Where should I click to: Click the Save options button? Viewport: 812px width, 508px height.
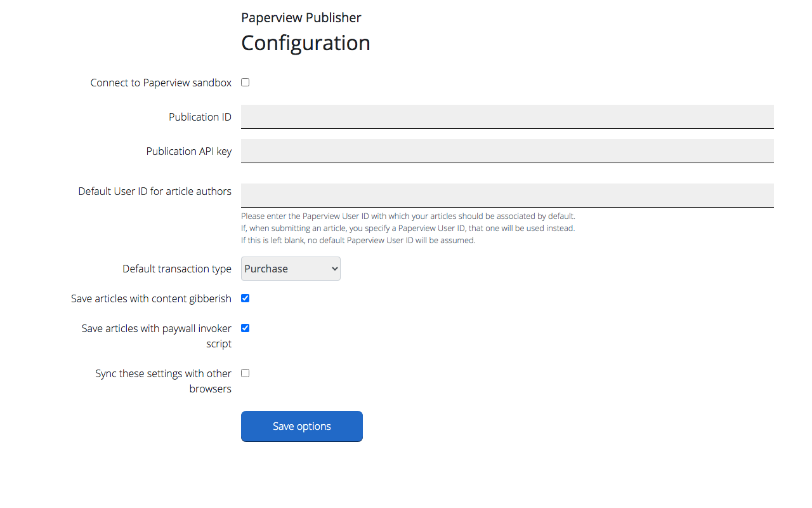coord(302,426)
